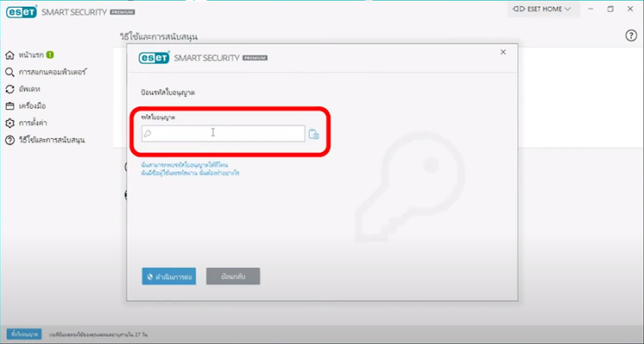Click the dialog heading ป้อนรหัสใบอนุญาต
This screenshot has height=344, width=644.
[167, 93]
